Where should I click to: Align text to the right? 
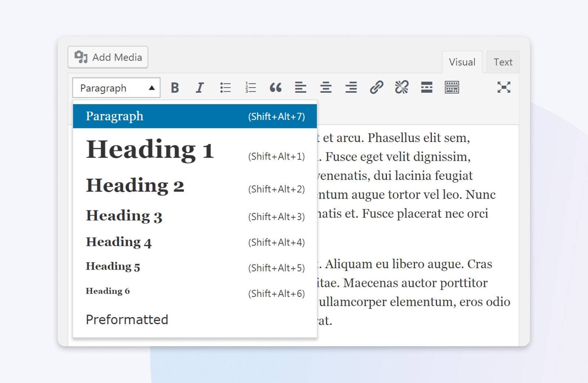coord(351,88)
